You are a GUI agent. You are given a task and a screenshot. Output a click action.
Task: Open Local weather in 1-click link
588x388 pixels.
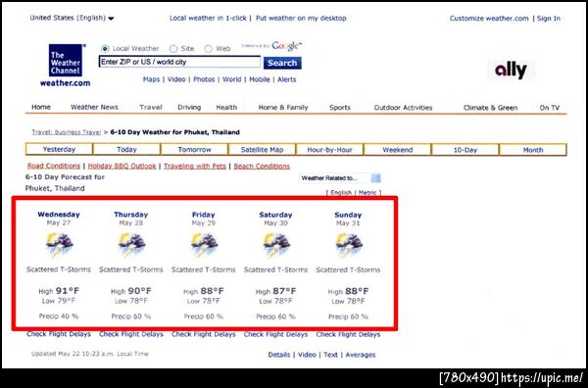pyautogui.click(x=208, y=18)
